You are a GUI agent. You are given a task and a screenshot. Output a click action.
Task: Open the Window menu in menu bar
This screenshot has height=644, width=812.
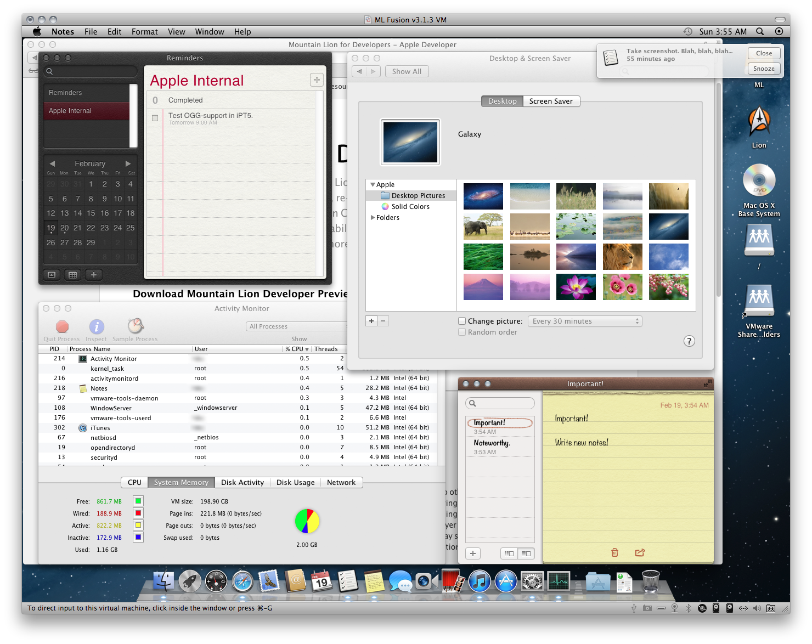(x=210, y=32)
